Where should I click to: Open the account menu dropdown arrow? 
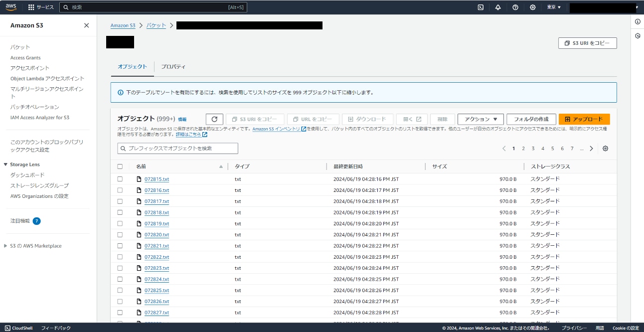pyautogui.click(x=637, y=7)
